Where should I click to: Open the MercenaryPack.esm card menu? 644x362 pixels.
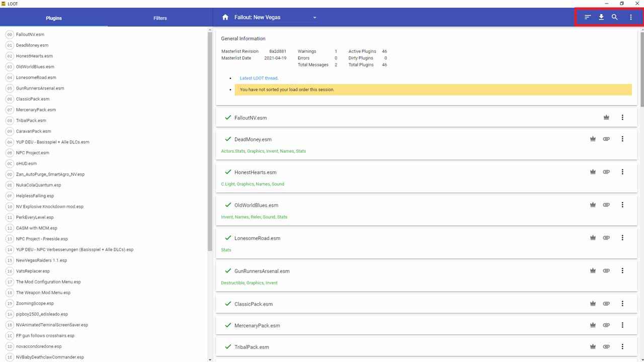[622, 325]
